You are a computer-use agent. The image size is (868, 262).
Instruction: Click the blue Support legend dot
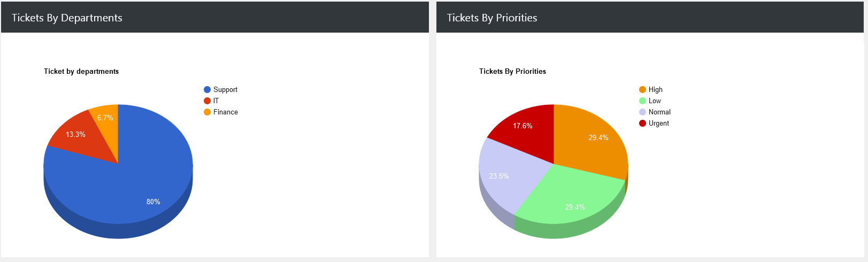click(x=207, y=90)
